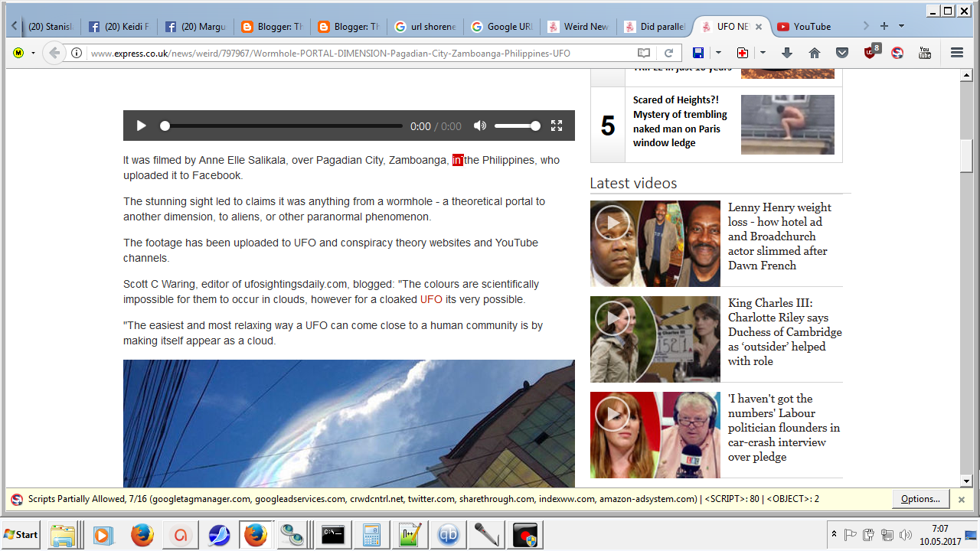Click the NoScript toolbar icon
Screen dimensions: 980x551
[x=897, y=53]
